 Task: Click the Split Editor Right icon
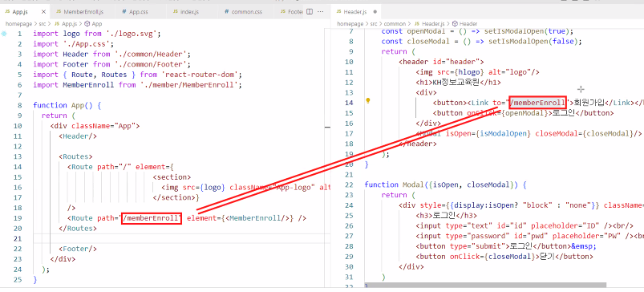click(x=310, y=11)
